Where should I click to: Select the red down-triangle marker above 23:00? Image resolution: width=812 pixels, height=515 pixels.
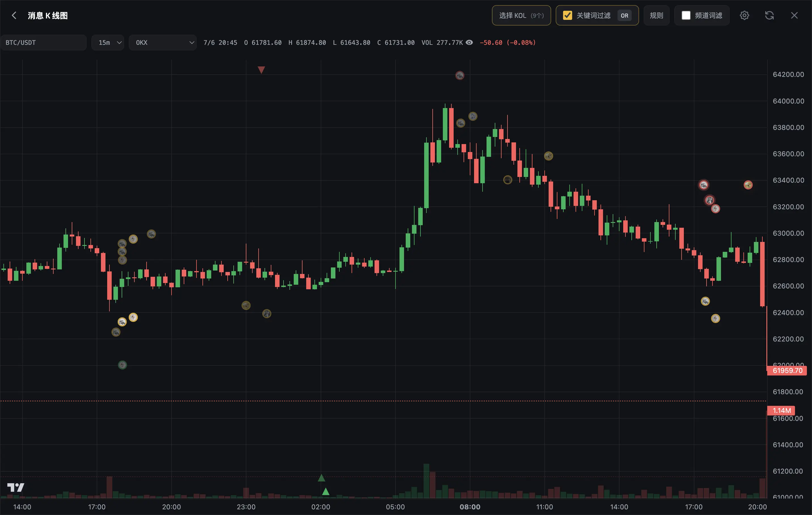[x=261, y=70]
